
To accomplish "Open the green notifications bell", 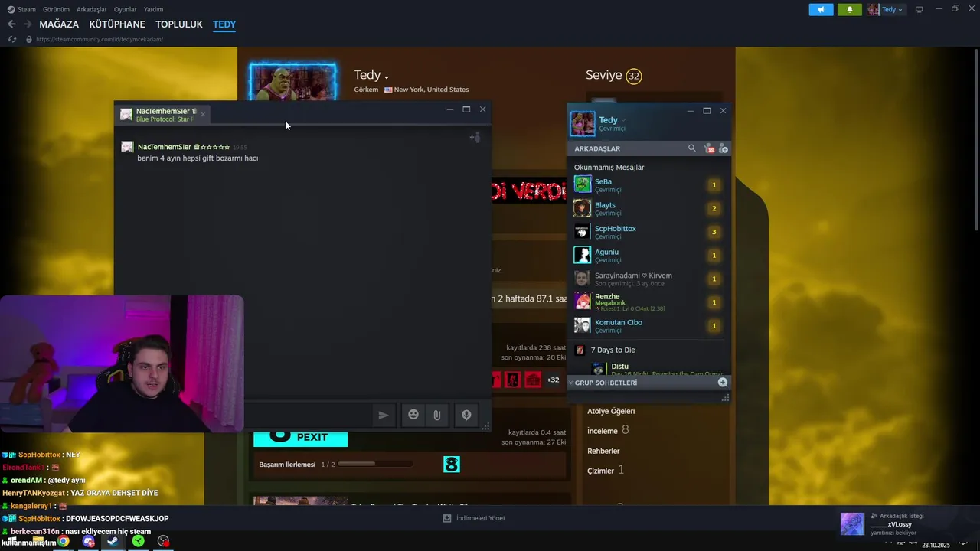I will click(849, 9).
